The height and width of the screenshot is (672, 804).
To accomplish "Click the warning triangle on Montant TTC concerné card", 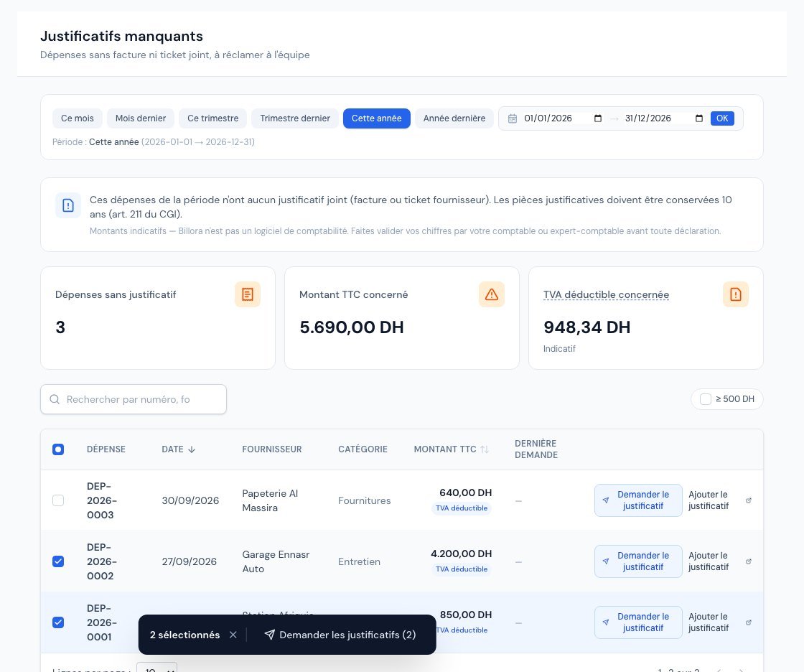I will (492, 294).
